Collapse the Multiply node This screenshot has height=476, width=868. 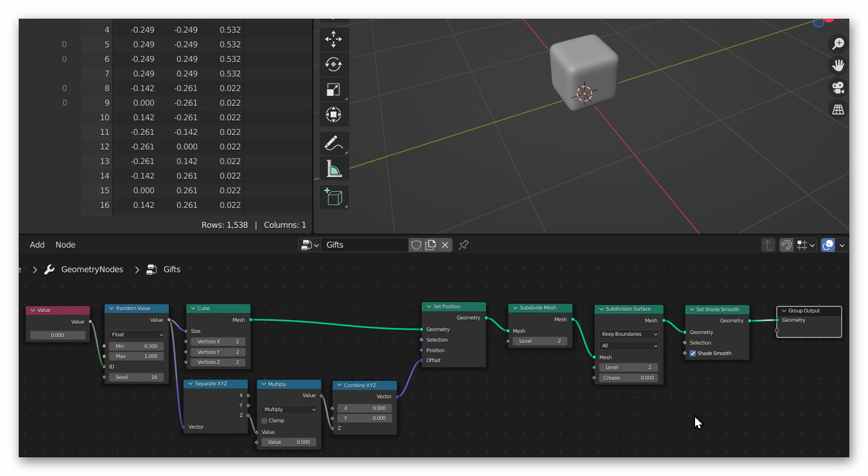click(x=264, y=384)
